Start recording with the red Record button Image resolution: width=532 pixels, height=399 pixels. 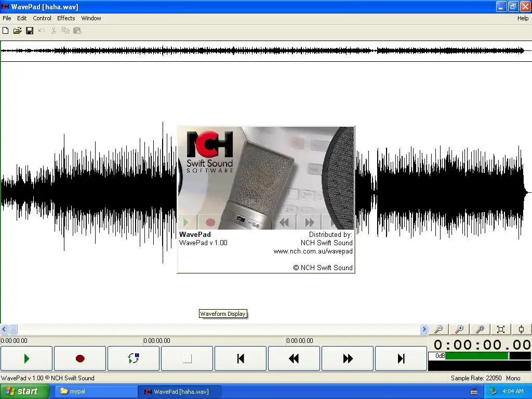pyautogui.click(x=80, y=358)
